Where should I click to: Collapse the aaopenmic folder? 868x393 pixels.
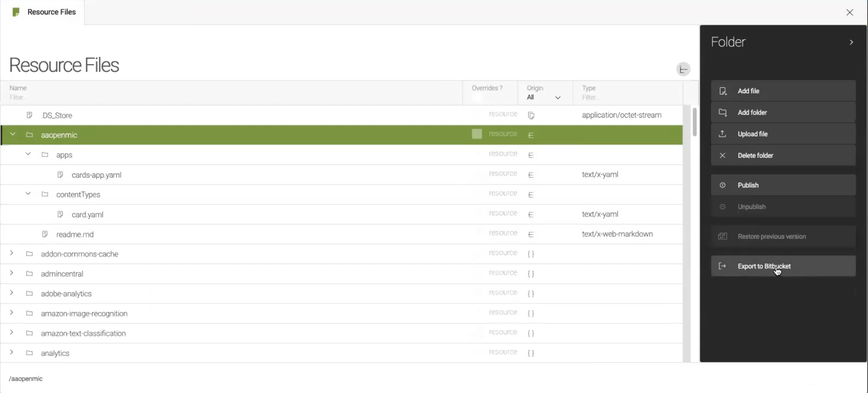pyautogui.click(x=12, y=134)
